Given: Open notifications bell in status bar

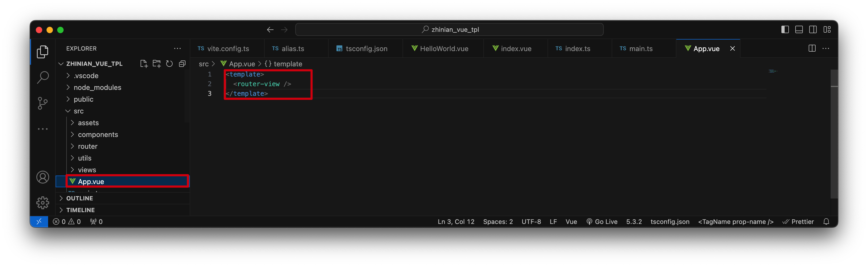Looking at the screenshot, I should pos(826,222).
